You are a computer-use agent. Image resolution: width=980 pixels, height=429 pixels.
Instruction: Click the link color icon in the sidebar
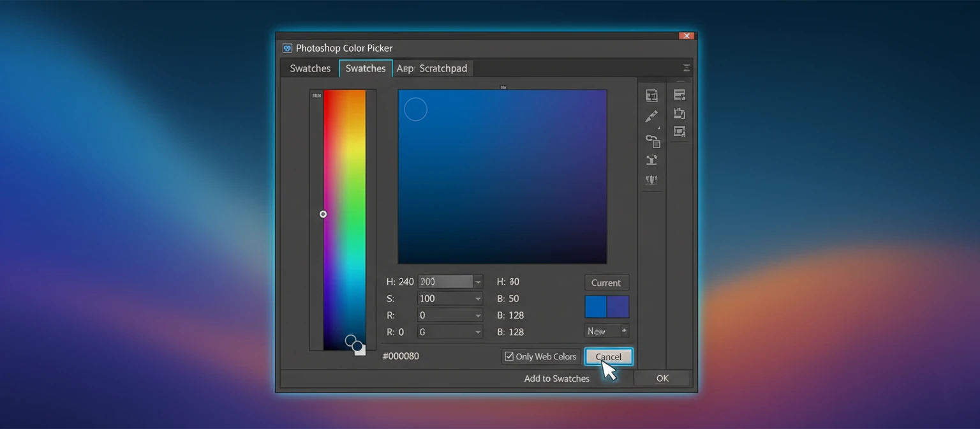coord(651,140)
